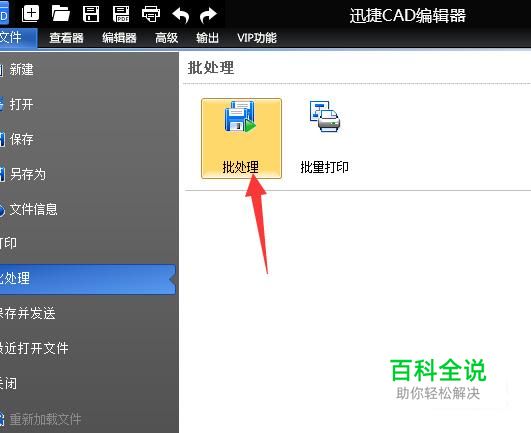Screen dimensions: 531x433
Task: Switch to the 查看器 tab
Action: point(66,38)
